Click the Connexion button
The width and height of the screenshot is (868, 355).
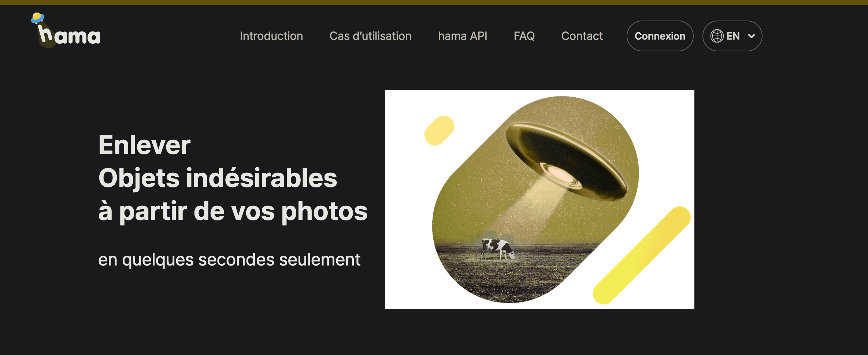point(660,36)
